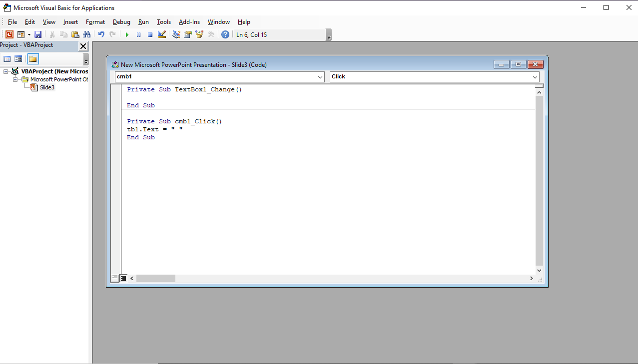Open the Run menu
This screenshot has height=364, width=638.
tap(143, 22)
